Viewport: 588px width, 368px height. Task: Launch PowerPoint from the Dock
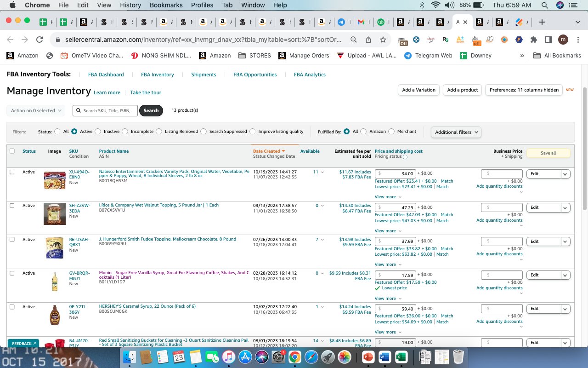(x=368, y=356)
